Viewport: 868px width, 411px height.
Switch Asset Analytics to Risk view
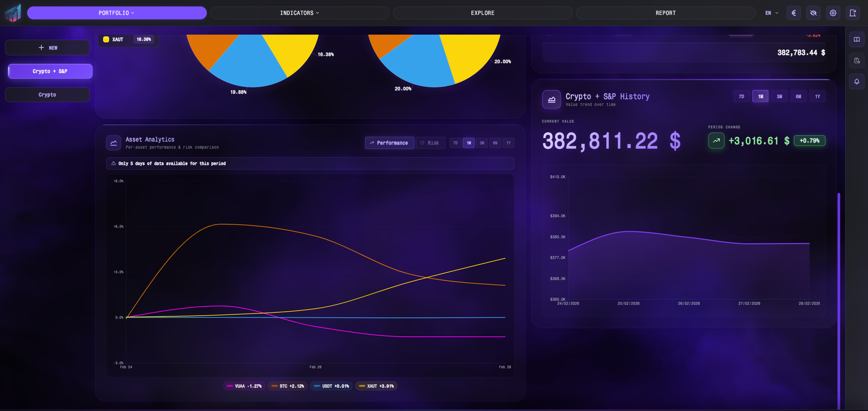click(x=430, y=143)
